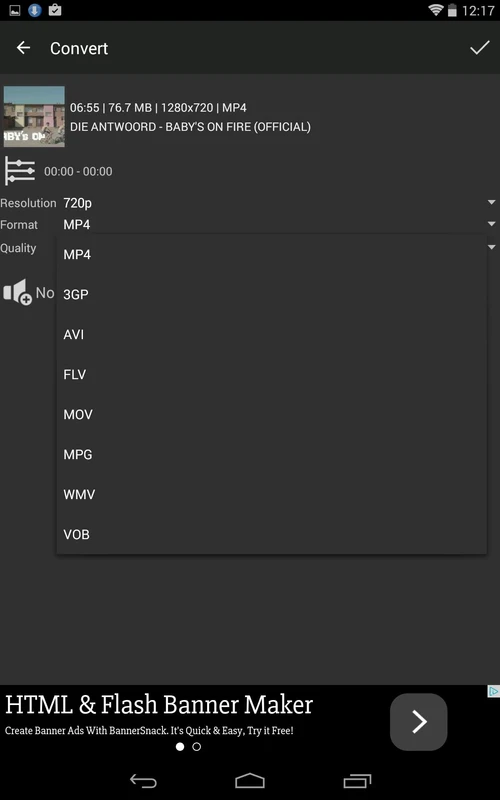Open the trim sliders icon
Image resolution: width=500 pixels, height=800 pixels.
click(x=19, y=171)
